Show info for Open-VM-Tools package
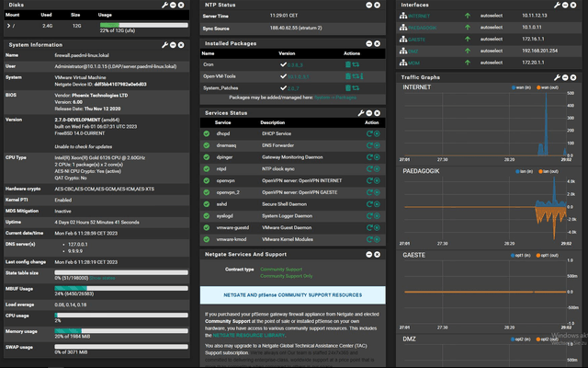The image size is (588, 368). tap(362, 76)
